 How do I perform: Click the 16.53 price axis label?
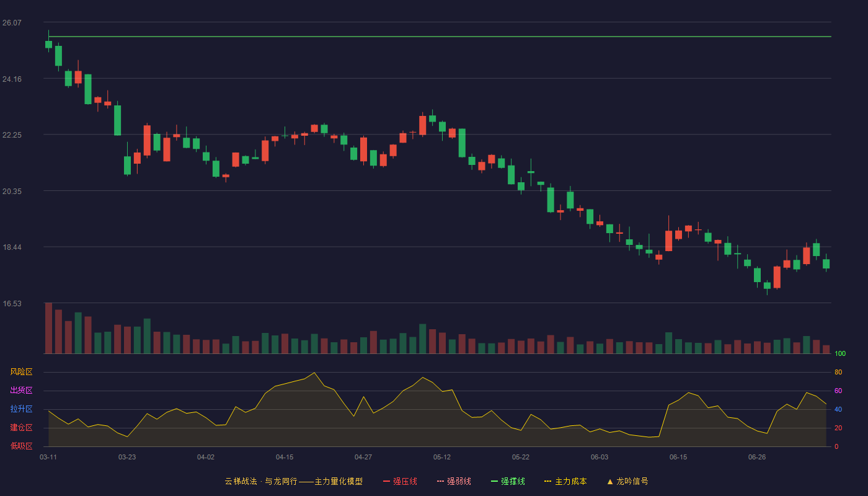pyautogui.click(x=12, y=304)
